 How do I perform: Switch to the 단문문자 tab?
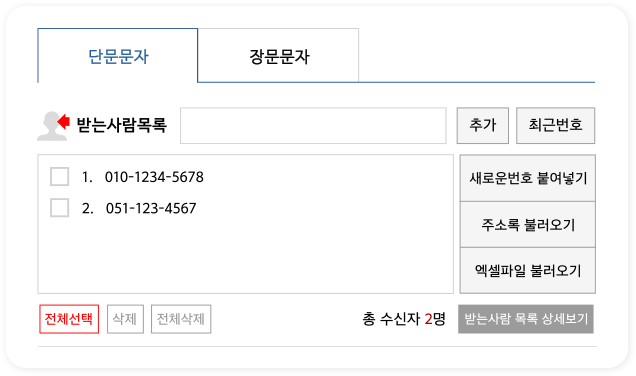coord(118,56)
